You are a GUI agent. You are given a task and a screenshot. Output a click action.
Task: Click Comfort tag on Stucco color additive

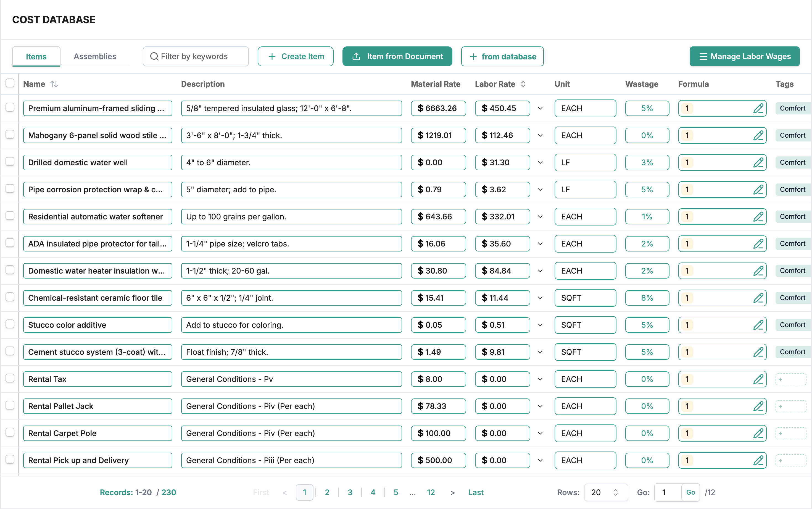[793, 325]
